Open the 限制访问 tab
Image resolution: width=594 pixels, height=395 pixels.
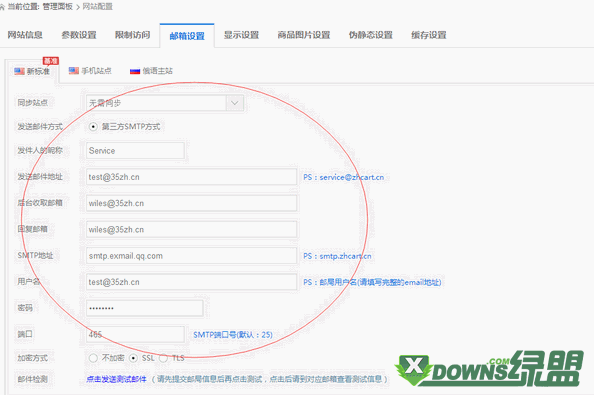pos(133,35)
